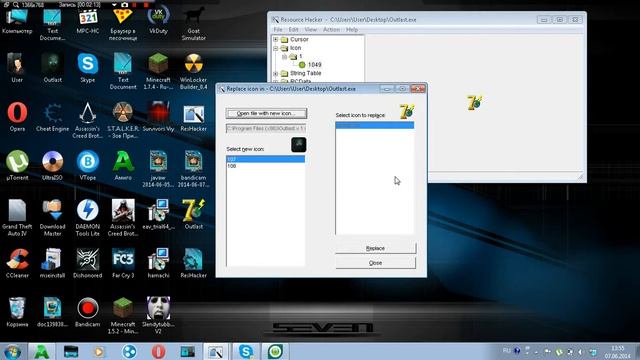Click the Slendytubbies V2 desktop icon
The height and width of the screenshot is (360, 640).
[158, 316]
